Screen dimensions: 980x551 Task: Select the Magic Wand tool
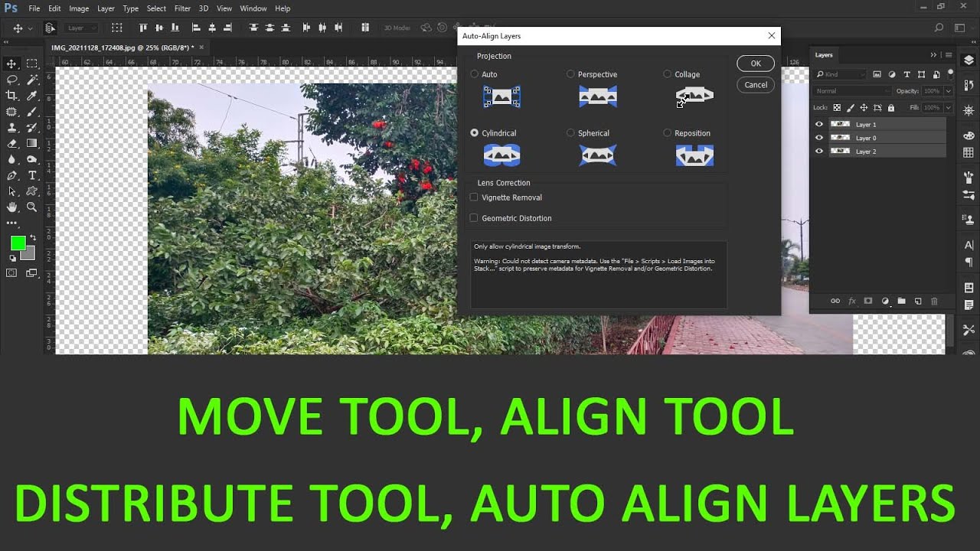(32, 80)
